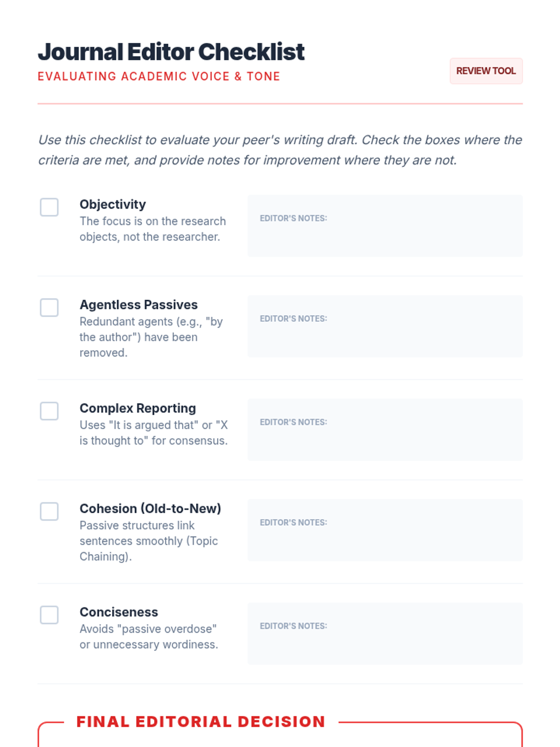Click the Cohesion (Old-to-New) heading
This screenshot has width=560, height=747.
[150, 509]
